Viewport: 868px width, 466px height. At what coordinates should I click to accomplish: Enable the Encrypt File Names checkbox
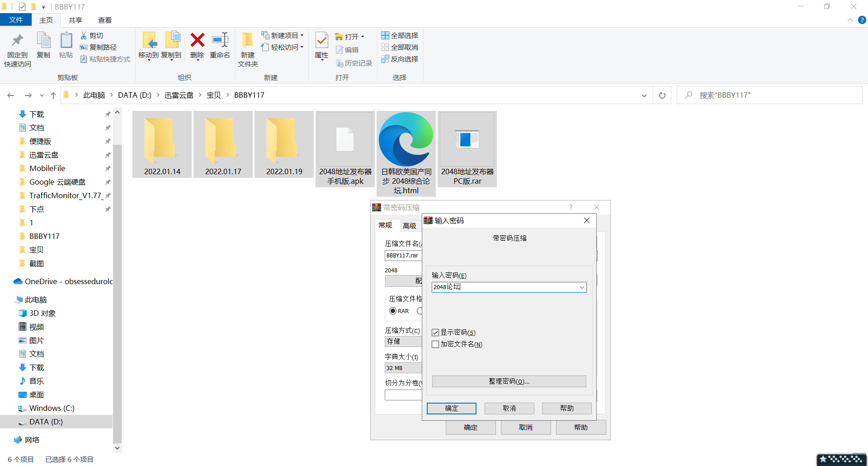point(435,344)
